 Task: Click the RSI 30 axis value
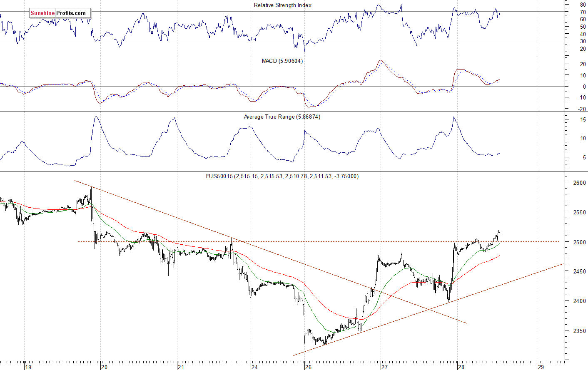click(583, 41)
